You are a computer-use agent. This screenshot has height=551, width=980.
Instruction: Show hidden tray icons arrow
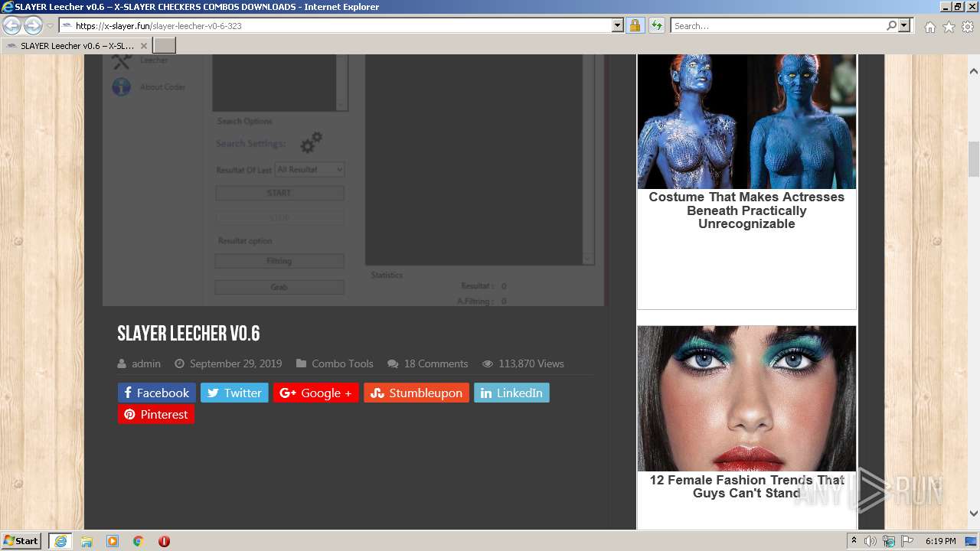click(x=854, y=540)
